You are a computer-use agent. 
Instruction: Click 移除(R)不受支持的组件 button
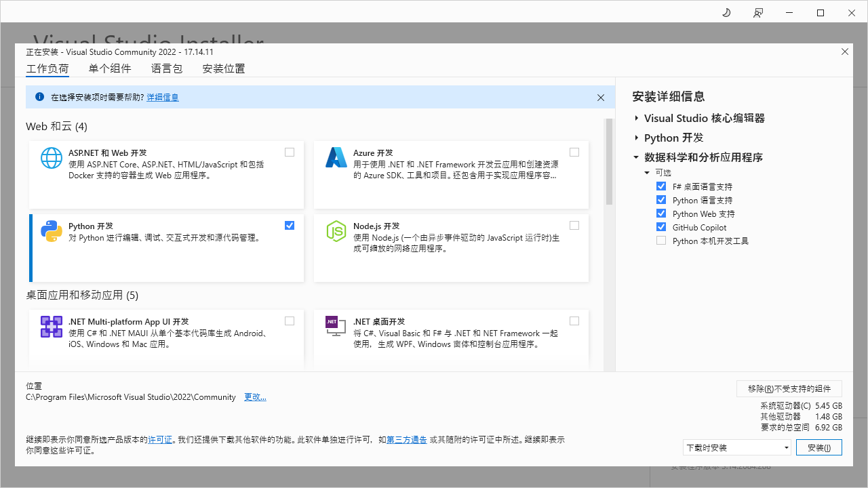point(789,388)
